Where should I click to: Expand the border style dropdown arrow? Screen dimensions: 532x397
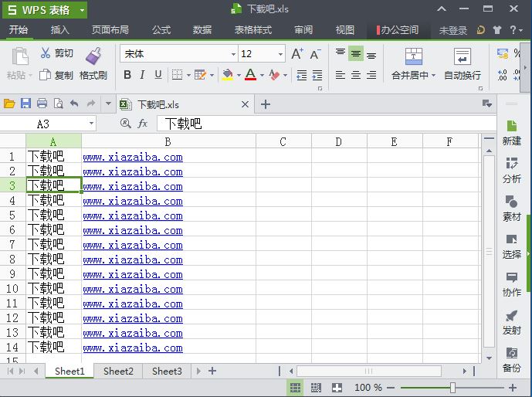click(x=188, y=75)
